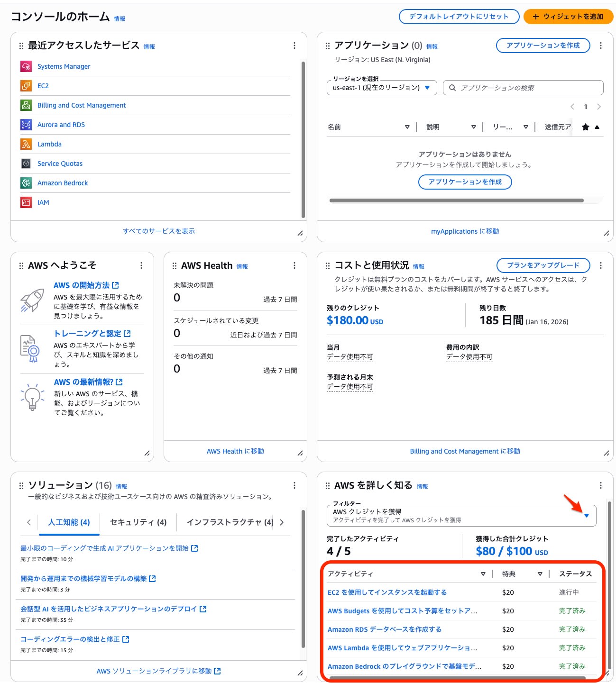The height and width of the screenshot is (683, 616).
Task: Open the リージョンを選択 us-east-1 dropdown
Action: [x=382, y=88]
